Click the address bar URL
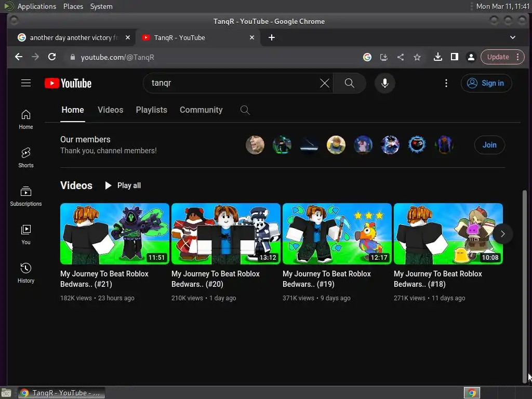Screen dimensions: 532x399 [117, 57]
